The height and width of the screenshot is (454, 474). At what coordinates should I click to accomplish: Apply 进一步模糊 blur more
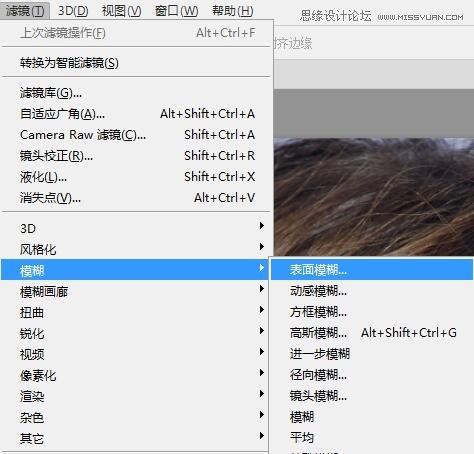coord(372,354)
